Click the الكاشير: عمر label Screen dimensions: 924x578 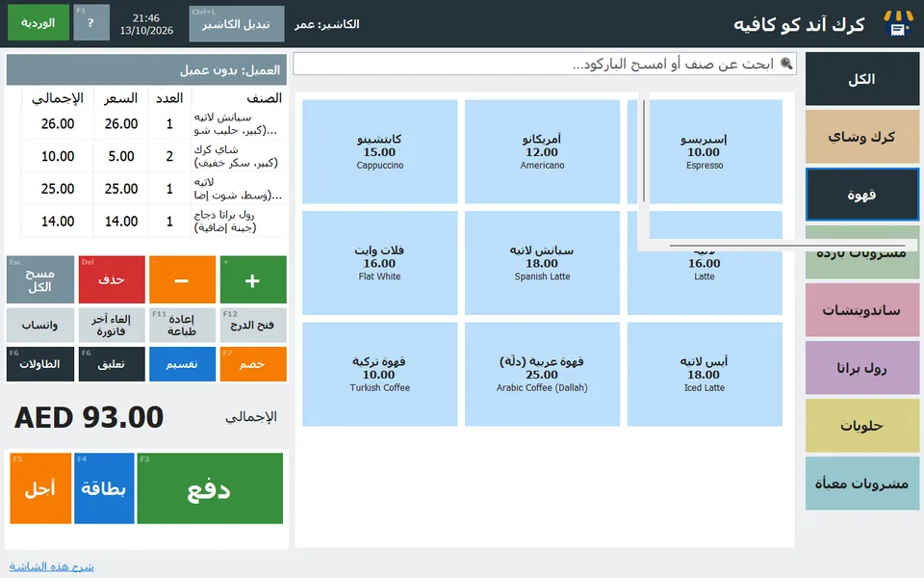click(327, 24)
